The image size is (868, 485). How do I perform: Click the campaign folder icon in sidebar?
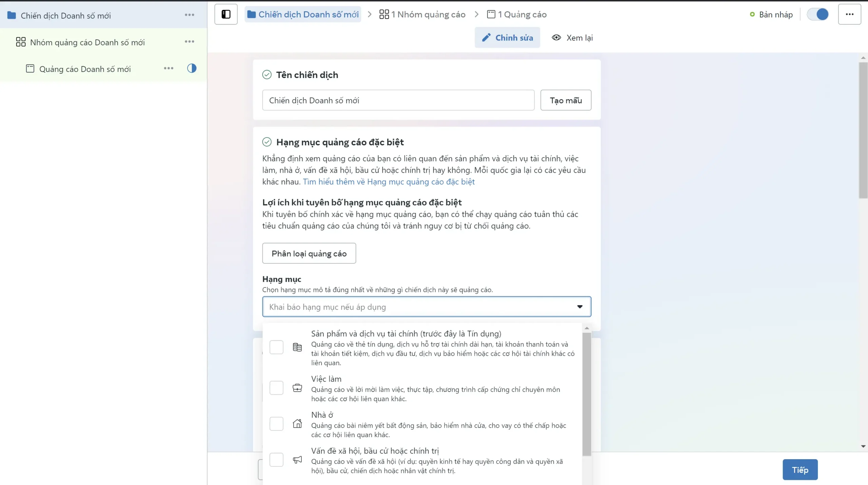tap(12, 15)
